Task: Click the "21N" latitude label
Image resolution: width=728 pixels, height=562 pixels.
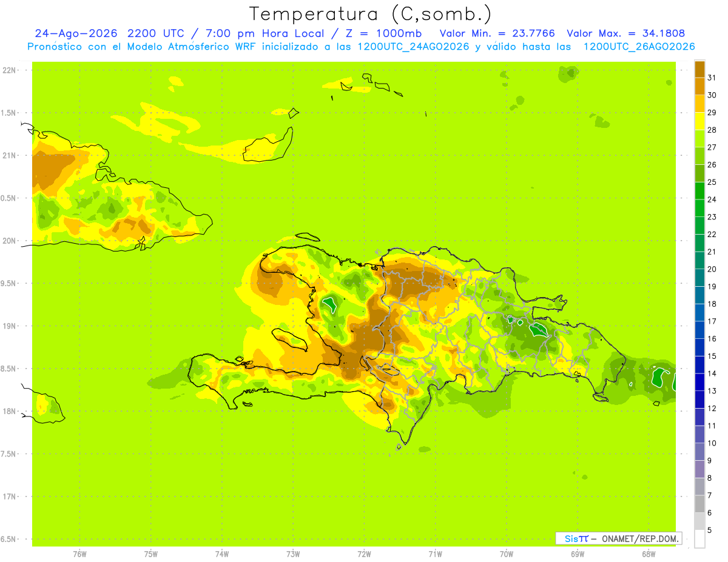Action: [10, 155]
